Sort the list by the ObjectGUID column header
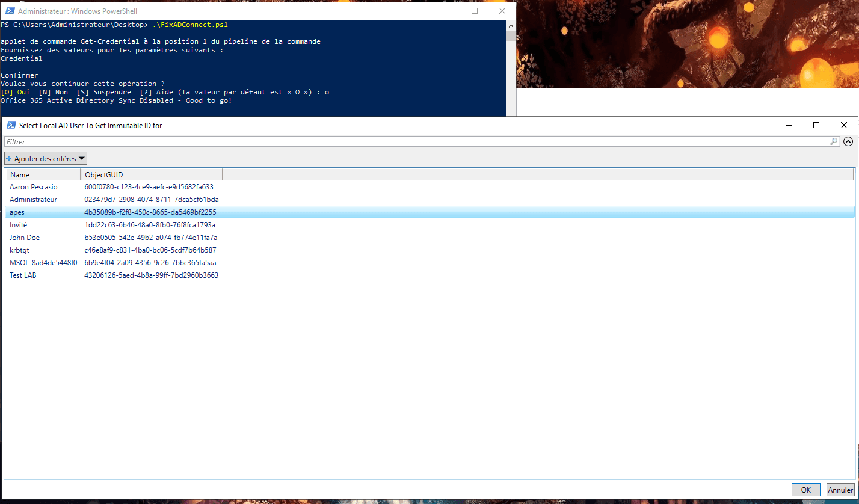Viewport: 859px width, 504px height. click(150, 175)
